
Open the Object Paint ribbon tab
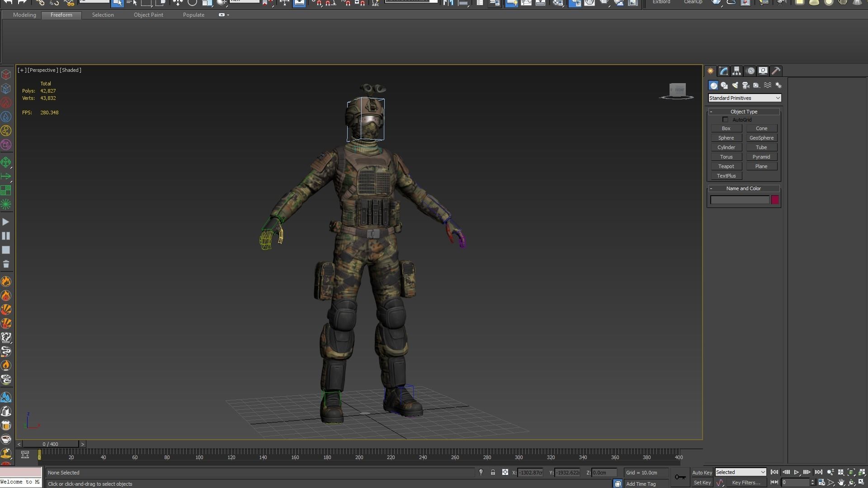148,15
